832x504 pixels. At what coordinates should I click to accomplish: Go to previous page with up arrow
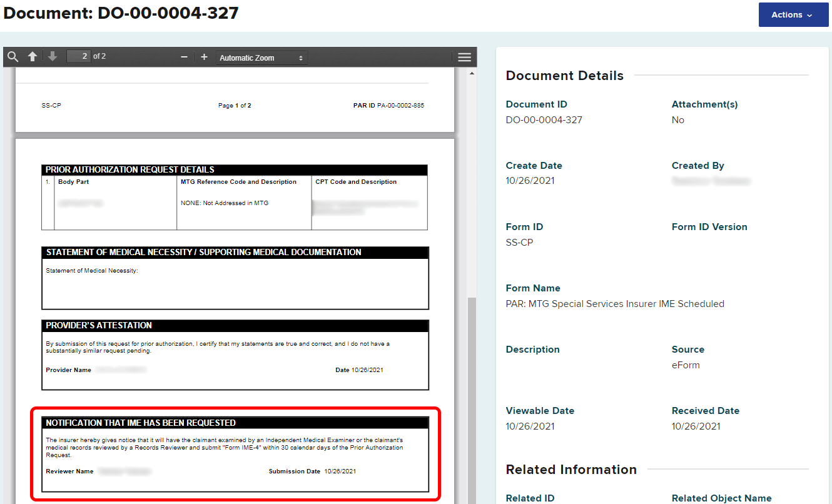(33, 57)
